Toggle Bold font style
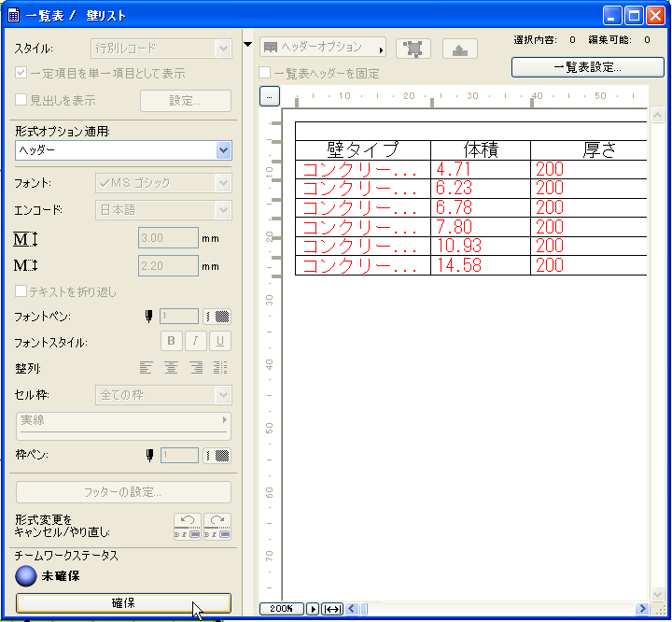 click(x=172, y=341)
